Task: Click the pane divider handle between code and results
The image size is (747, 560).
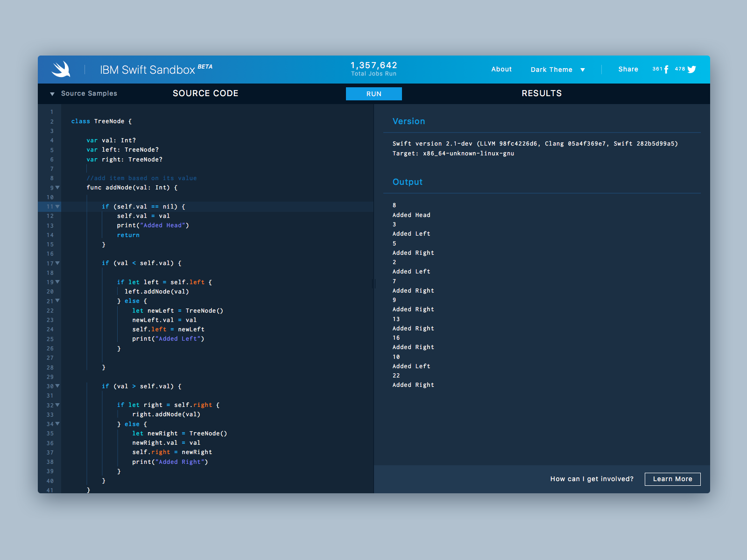Action: point(373,283)
